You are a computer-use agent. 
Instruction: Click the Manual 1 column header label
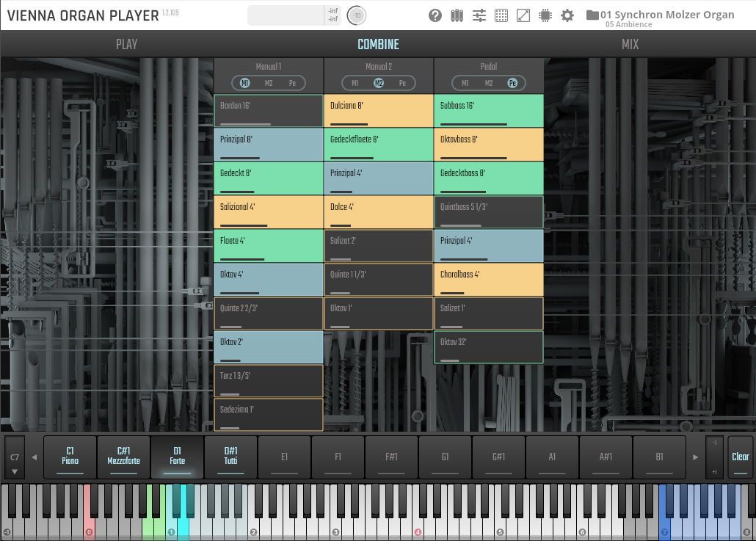tap(269, 67)
